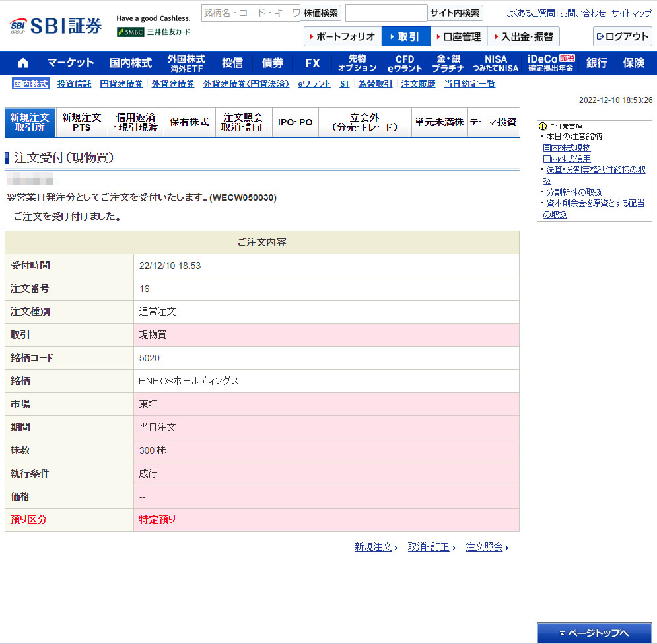
Task: Open the 口座管理 menu
Action: (458, 37)
